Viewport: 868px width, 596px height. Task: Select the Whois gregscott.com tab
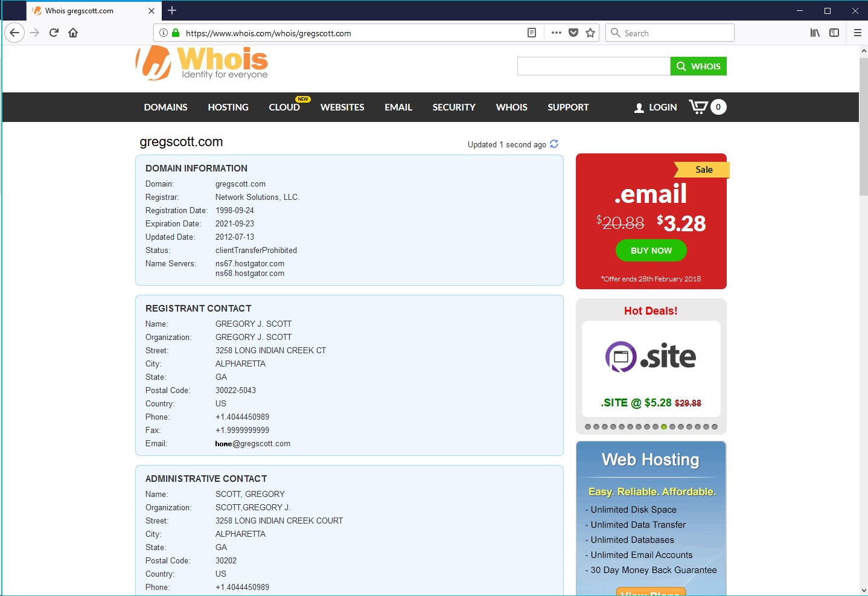[x=94, y=11]
